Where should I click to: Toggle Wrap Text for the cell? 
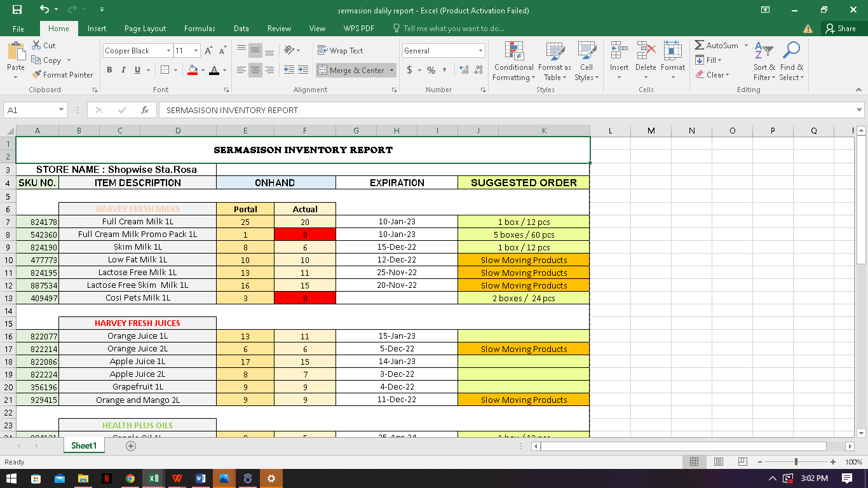[340, 51]
